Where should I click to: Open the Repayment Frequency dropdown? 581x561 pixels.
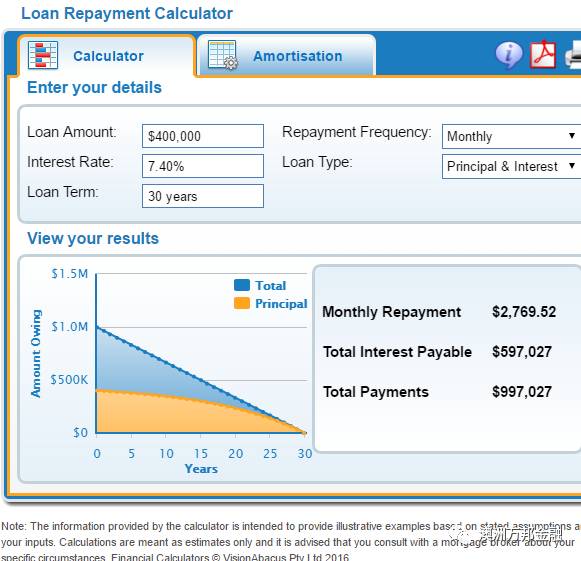coord(511,136)
